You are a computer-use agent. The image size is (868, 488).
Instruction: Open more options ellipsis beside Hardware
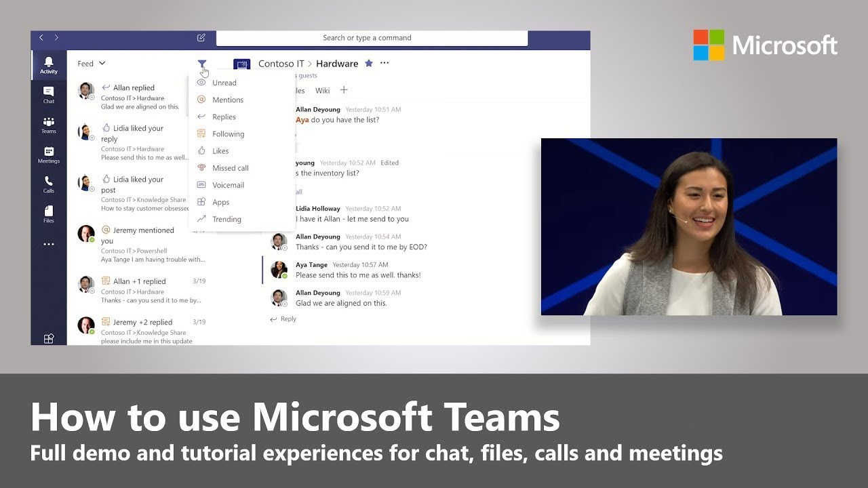[x=384, y=63]
